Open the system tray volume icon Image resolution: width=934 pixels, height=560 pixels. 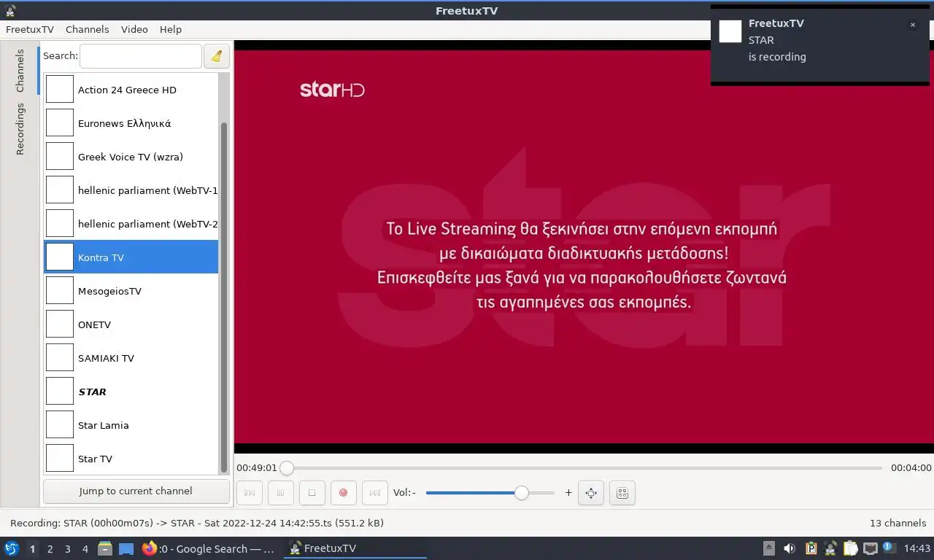(x=790, y=548)
